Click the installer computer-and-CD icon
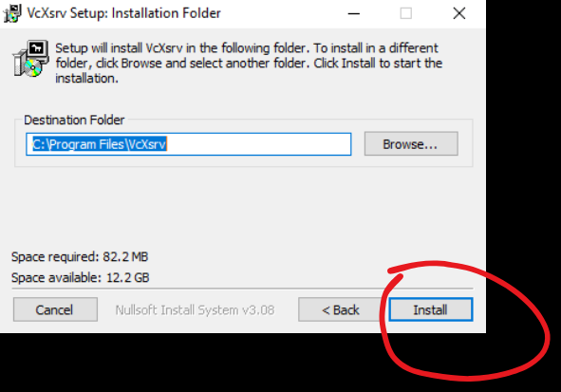This screenshot has width=561, height=392. [x=30, y=59]
